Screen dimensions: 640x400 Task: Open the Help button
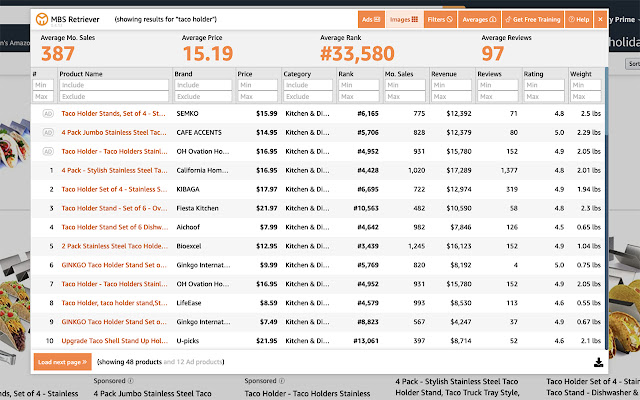tap(579, 19)
